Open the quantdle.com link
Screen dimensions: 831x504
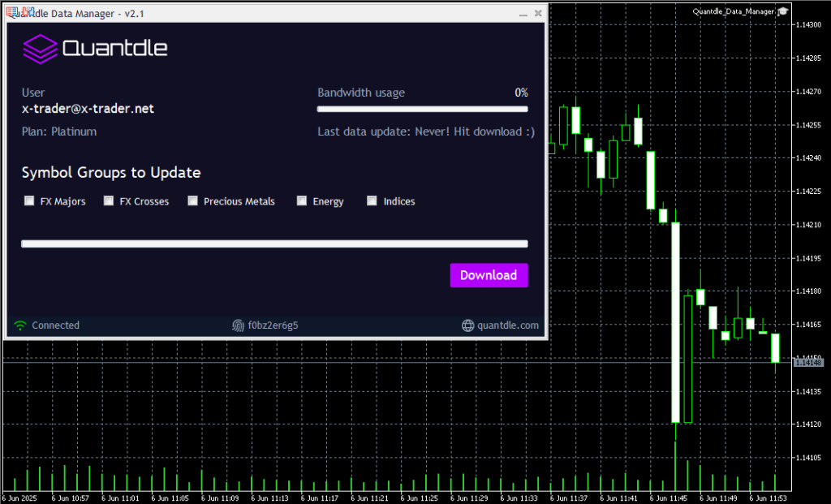click(x=508, y=325)
